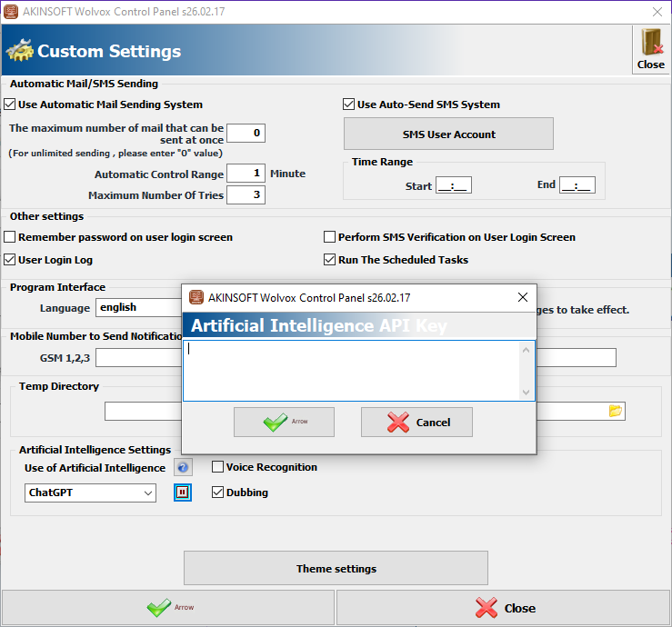
Task: Close main window with title bar X
Action: point(657,12)
